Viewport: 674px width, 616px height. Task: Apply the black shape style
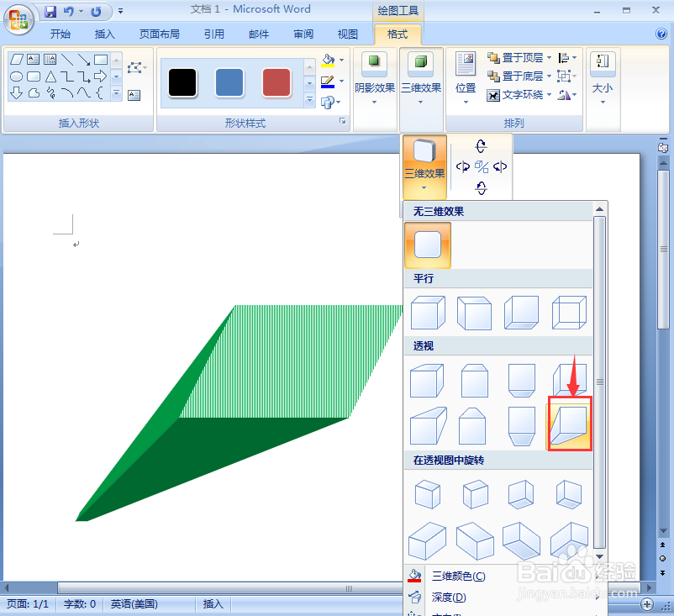(182, 82)
